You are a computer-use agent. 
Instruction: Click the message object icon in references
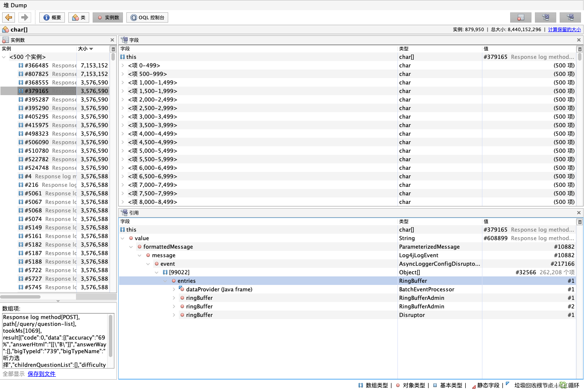tap(148, 256)
